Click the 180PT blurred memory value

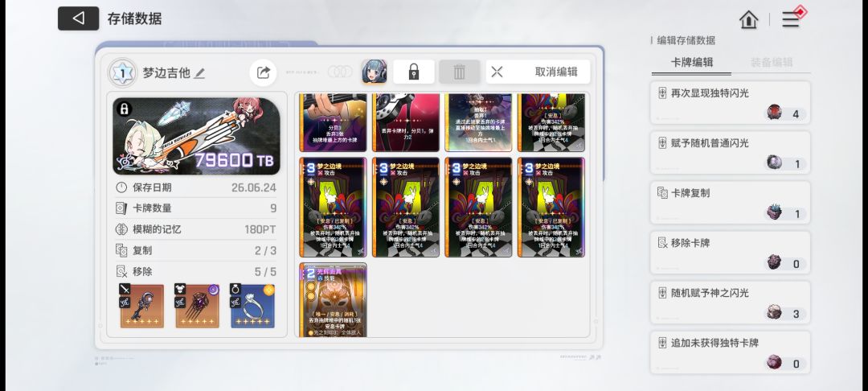260,229
